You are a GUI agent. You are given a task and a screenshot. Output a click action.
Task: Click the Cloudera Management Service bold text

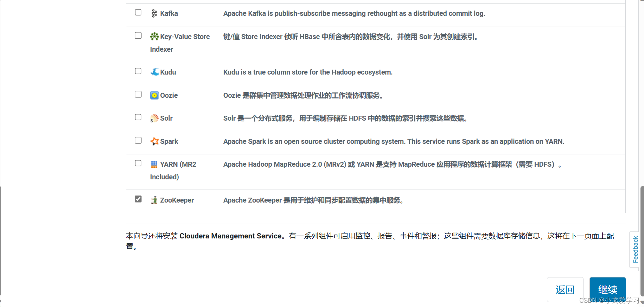[x=231, y=236]
